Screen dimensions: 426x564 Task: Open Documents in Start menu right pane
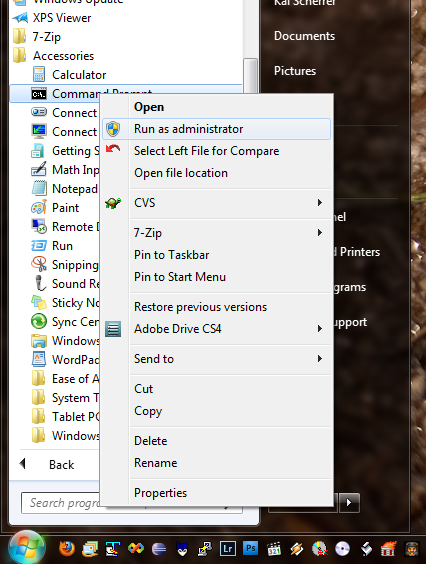tap(304, 36)
